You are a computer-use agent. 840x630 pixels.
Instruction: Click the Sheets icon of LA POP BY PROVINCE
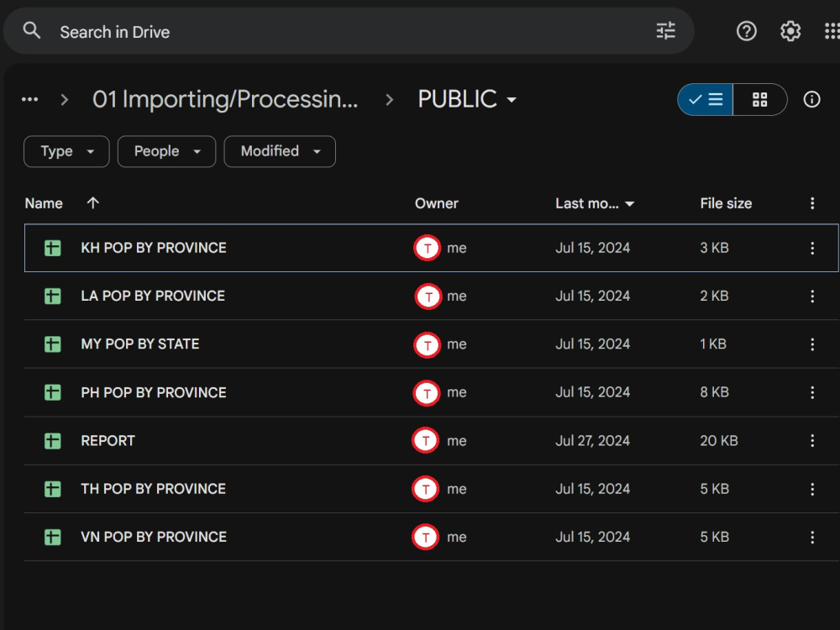tap(52, 297)
